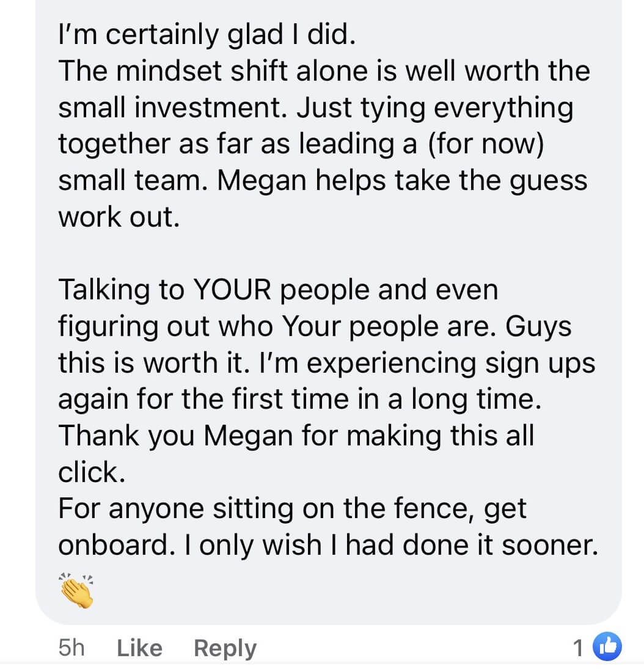644x669 pixels.
Task: Click the blue thumbs-up reaction icon
Action: pos(607,646)
